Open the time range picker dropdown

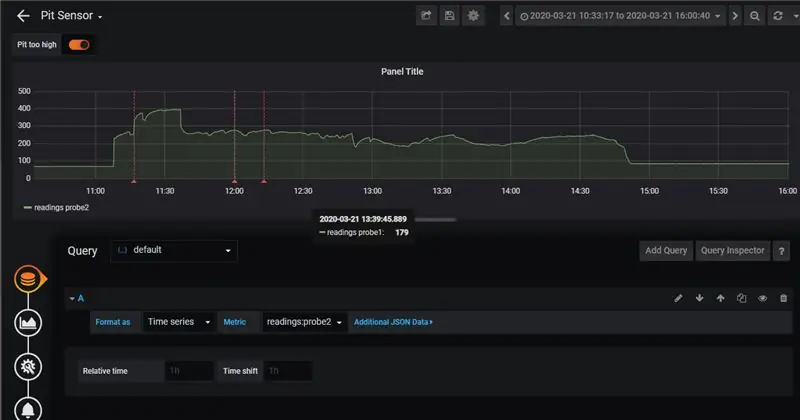point(620,16)
